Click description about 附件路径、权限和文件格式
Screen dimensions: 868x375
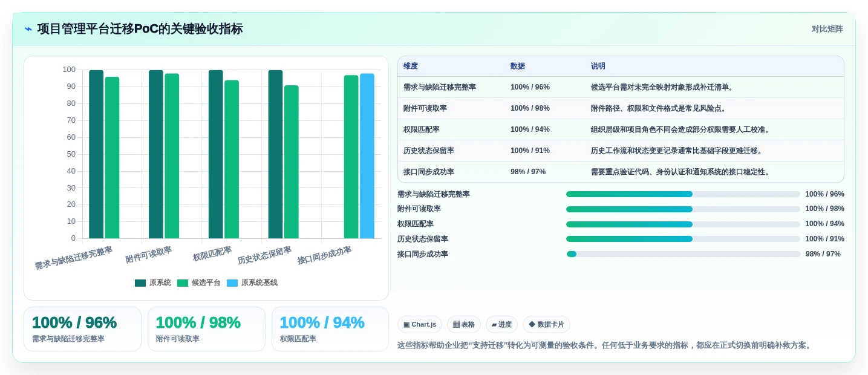tap(659, 108)
